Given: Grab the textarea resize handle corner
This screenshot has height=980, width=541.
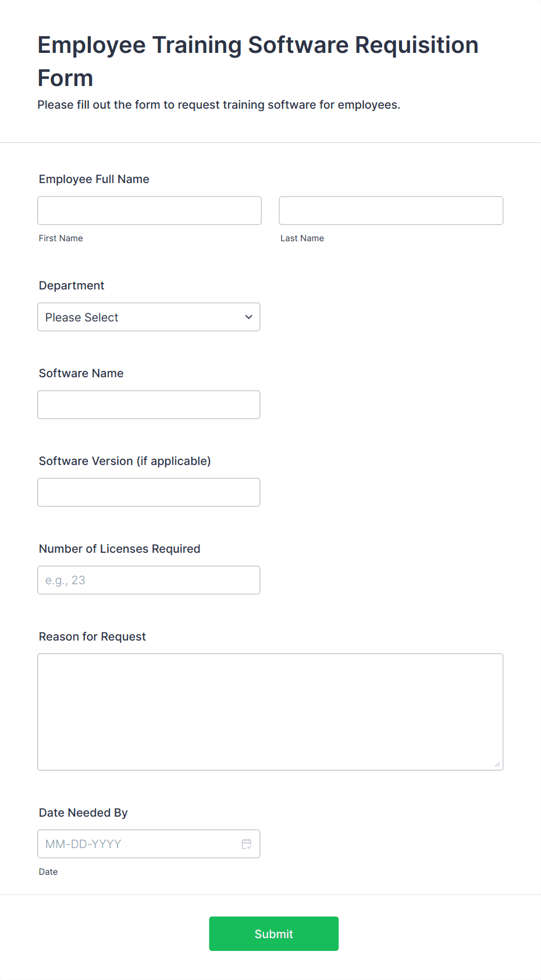Looking at the screenshot, I should [497, 764].
